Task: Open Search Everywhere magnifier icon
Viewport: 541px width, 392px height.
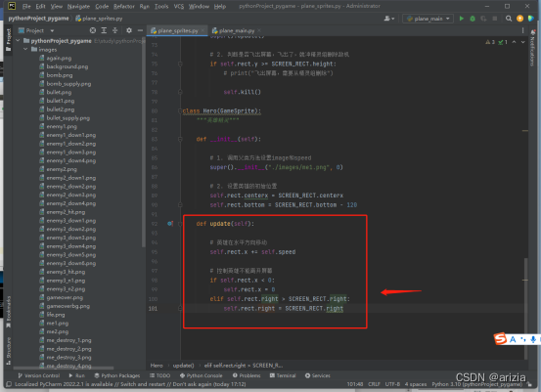Action: (509, 19)
